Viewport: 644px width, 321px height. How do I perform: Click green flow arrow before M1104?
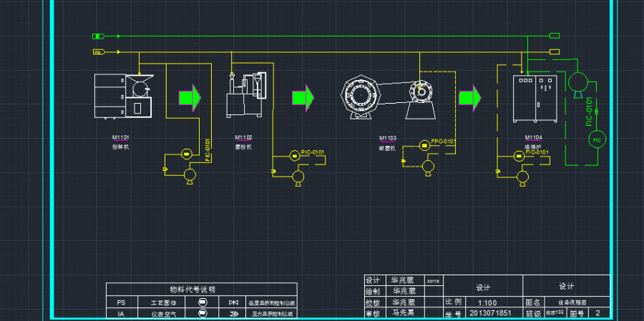pyautogui.click(x=470, y=98)
